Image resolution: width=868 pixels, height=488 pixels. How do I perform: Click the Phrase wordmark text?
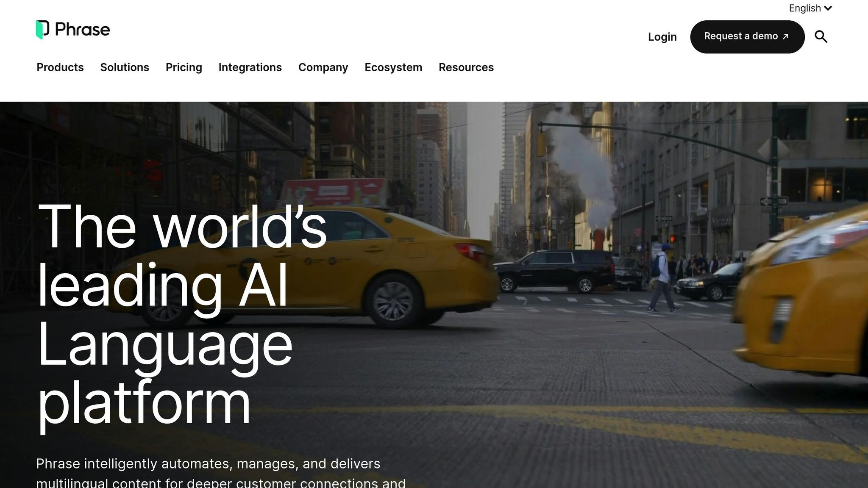pos(83,30)
